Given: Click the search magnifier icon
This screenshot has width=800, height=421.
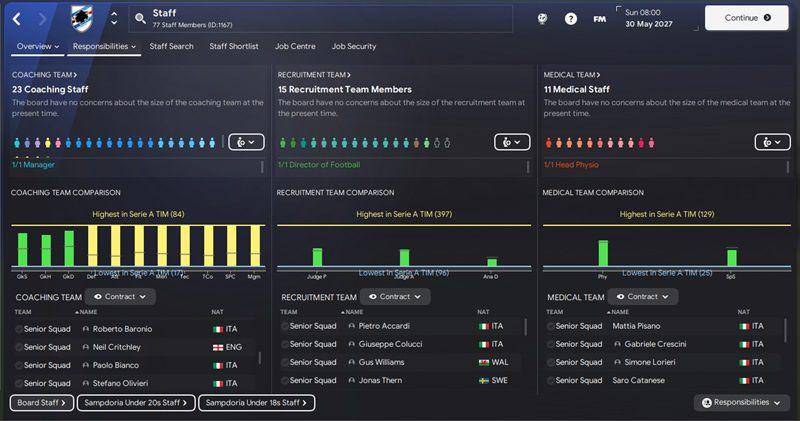Looking at the screenshot, I should click(140, 19).
